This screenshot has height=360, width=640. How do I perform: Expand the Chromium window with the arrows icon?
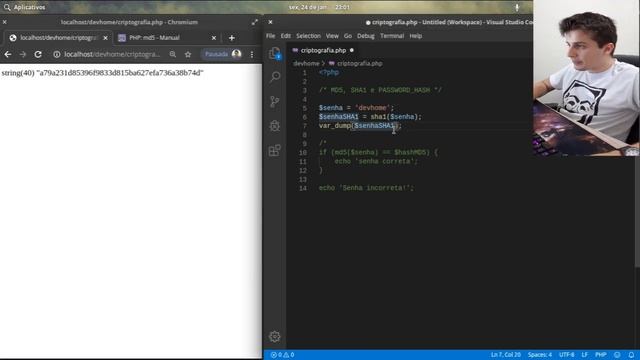pyautogui.click(x=255, y=22)
